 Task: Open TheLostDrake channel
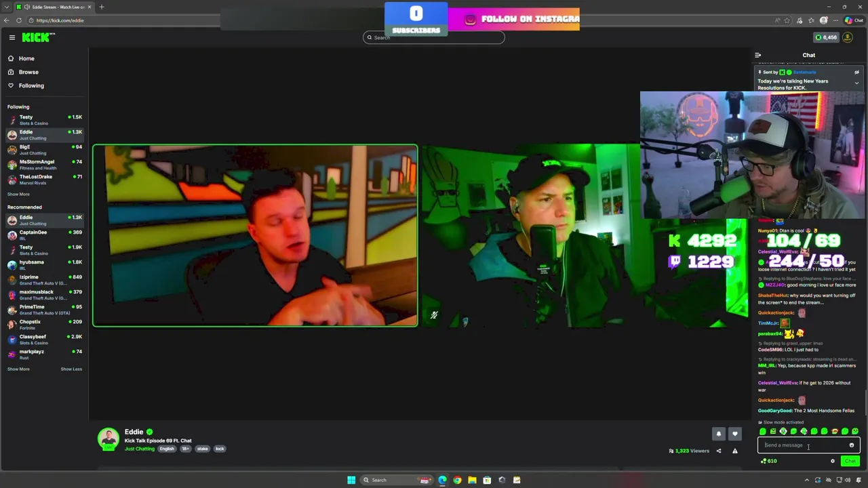(x=44, y=180)
